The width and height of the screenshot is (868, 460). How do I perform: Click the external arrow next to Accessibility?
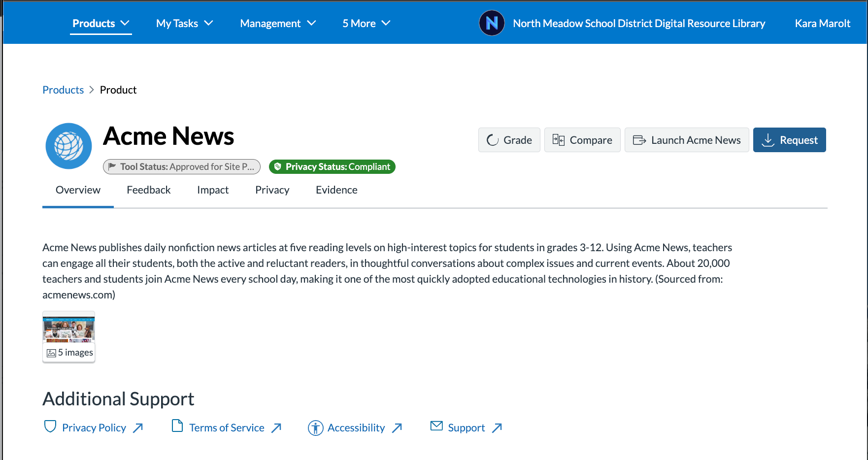[x=397, y=428]
